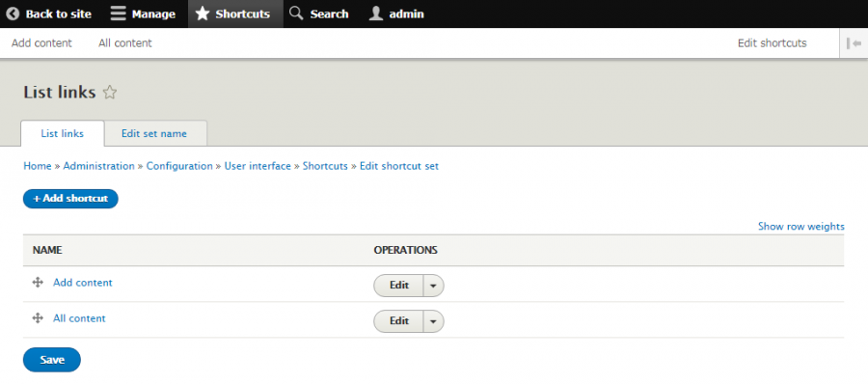868x384 pixels.
Task: Expand dropdown arrow next to Add content Edit
Action: (433, 286)
